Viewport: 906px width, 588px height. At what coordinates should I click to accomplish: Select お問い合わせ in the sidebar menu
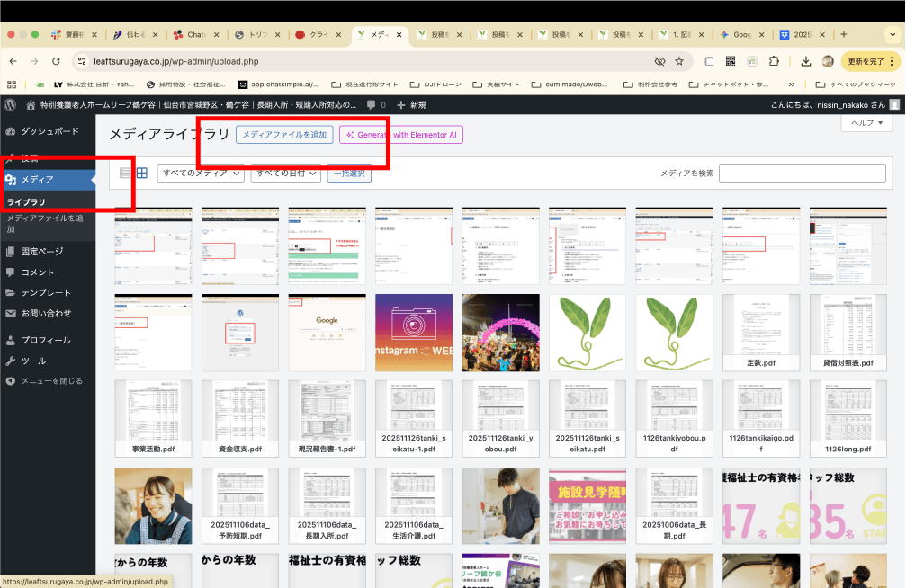tap(46, 314)
